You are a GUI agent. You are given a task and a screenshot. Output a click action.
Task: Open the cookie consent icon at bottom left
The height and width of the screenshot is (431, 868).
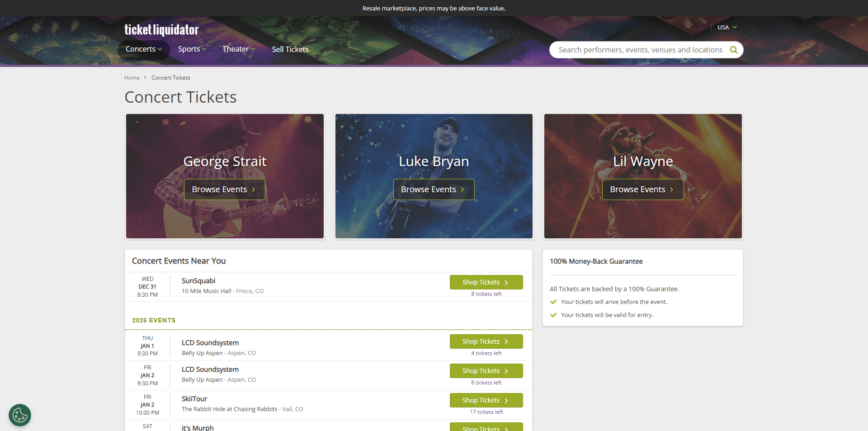click(19, 415)
